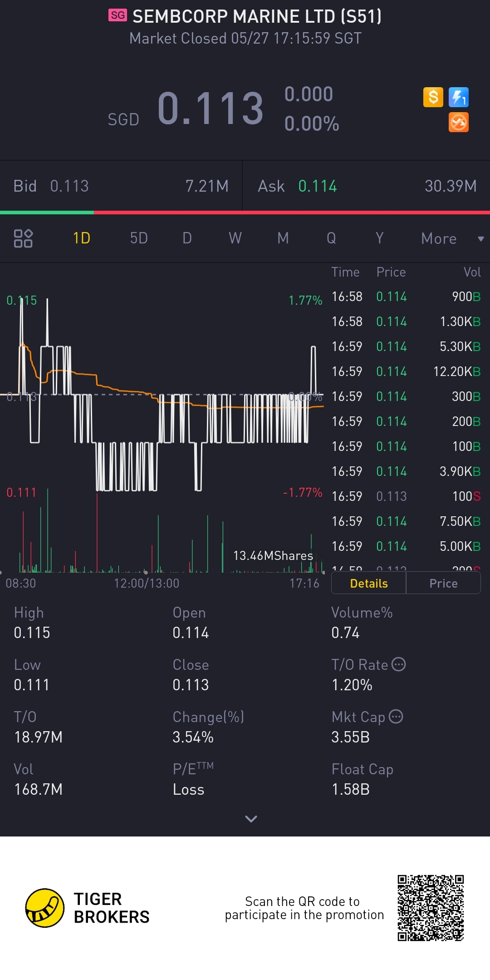Viewport: 490px width, 980px height.
Task: Tap the T/O Rate 1.20% value
Action: (352, 685)
